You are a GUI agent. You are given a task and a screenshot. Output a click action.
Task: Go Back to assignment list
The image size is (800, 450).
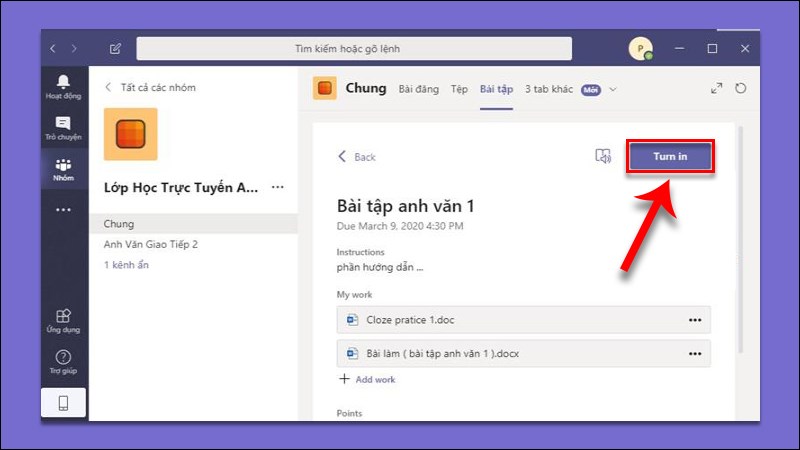(357, 157)
